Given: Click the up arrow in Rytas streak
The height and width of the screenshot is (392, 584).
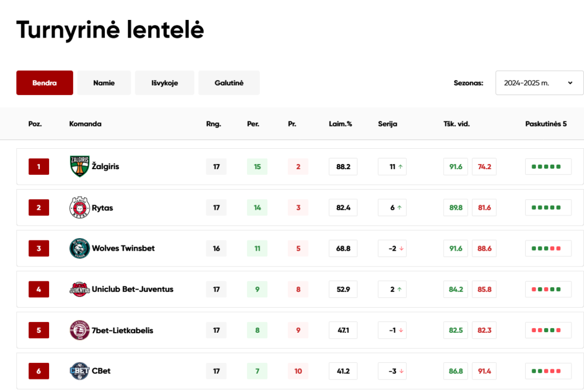Looking at the screenshot, I should (399, 207).
